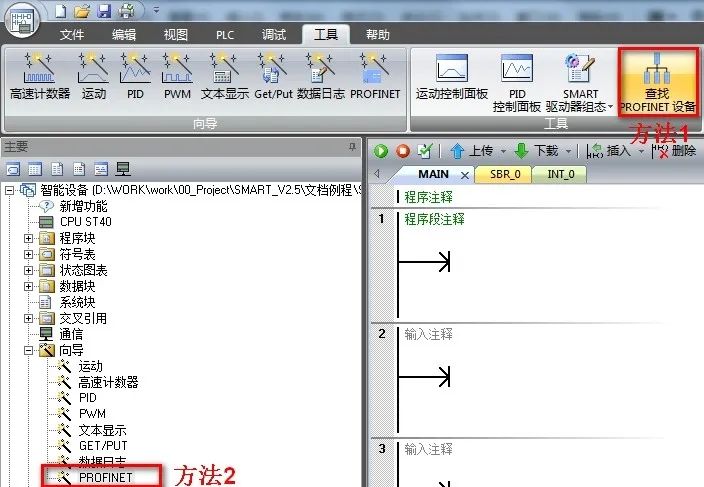Expand the Symbol table (符号表) node
The image size is (704, 487).
click(x=28, y=254)
